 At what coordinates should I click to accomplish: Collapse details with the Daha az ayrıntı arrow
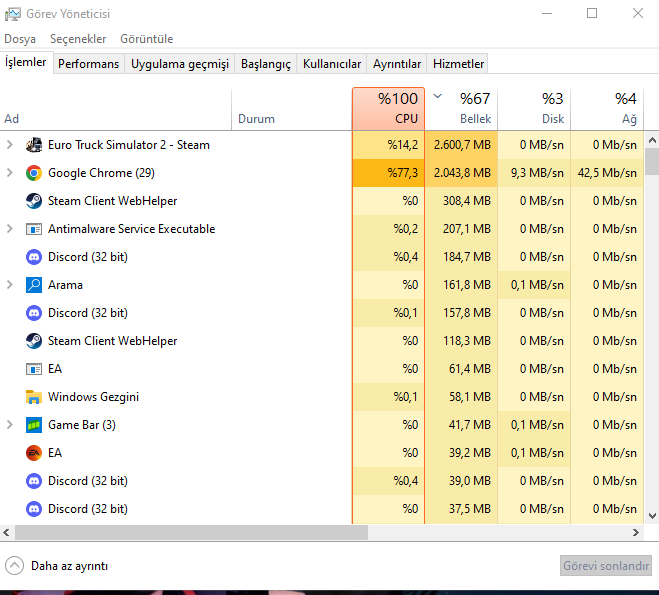click(x=14, y=566)
